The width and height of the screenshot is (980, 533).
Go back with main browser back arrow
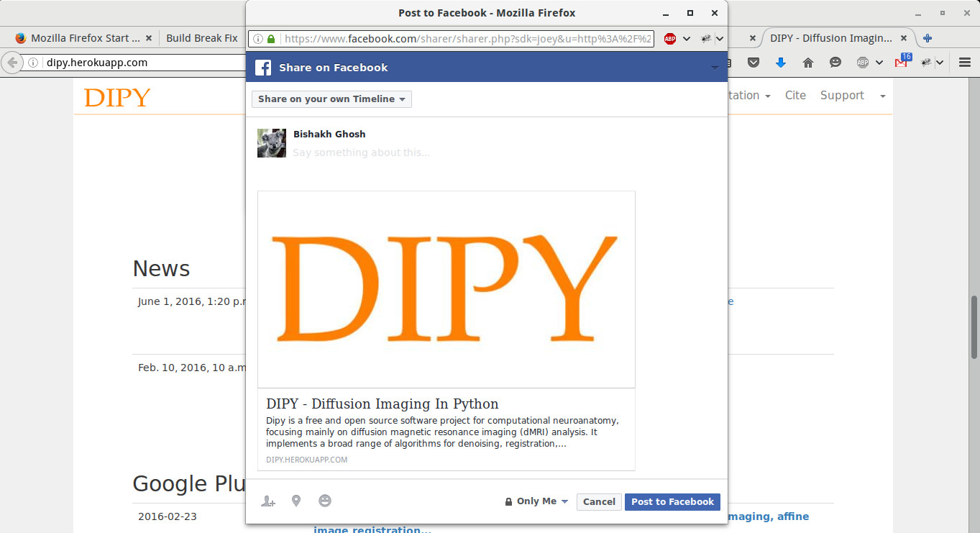pos(11,63)
